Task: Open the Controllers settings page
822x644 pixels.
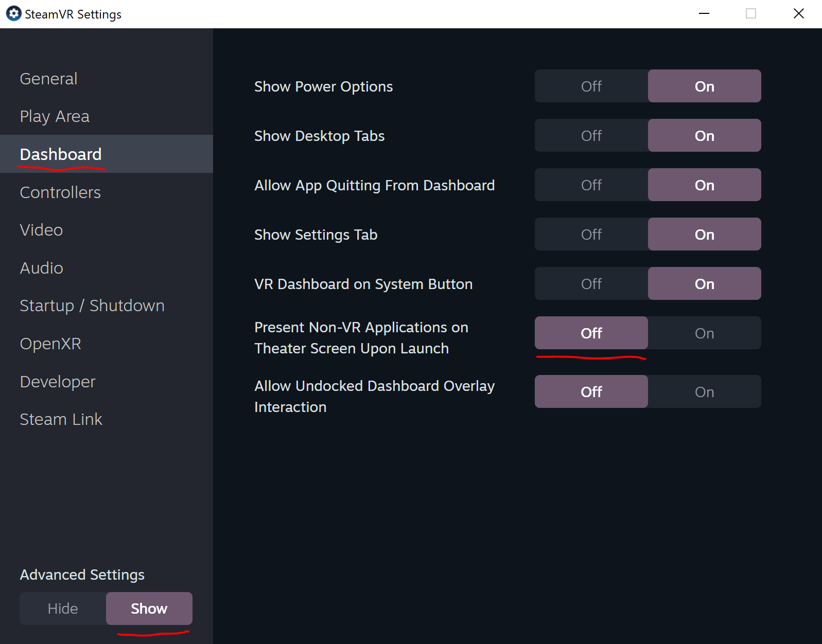Action: 60,192
